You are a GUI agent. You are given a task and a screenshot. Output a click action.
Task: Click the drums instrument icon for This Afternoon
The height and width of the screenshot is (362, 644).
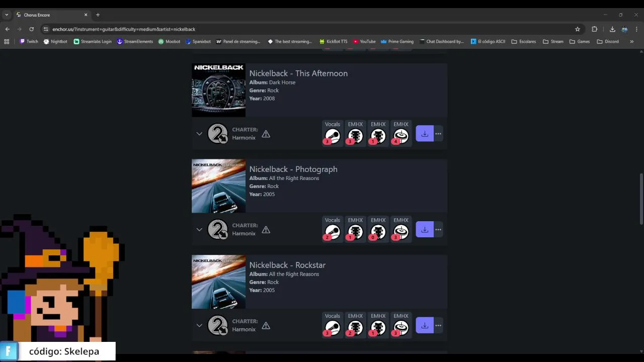(x=401, y=136)
